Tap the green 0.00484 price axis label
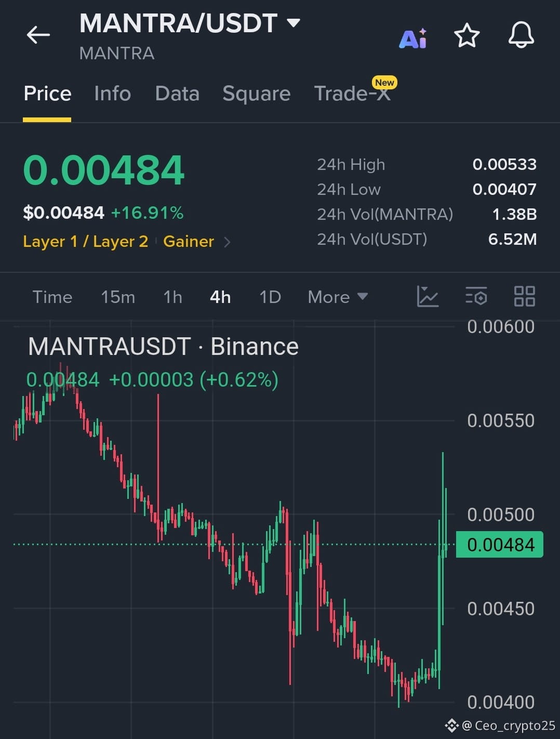This screenshot has width=560, height=739. [x=500, y=545]
